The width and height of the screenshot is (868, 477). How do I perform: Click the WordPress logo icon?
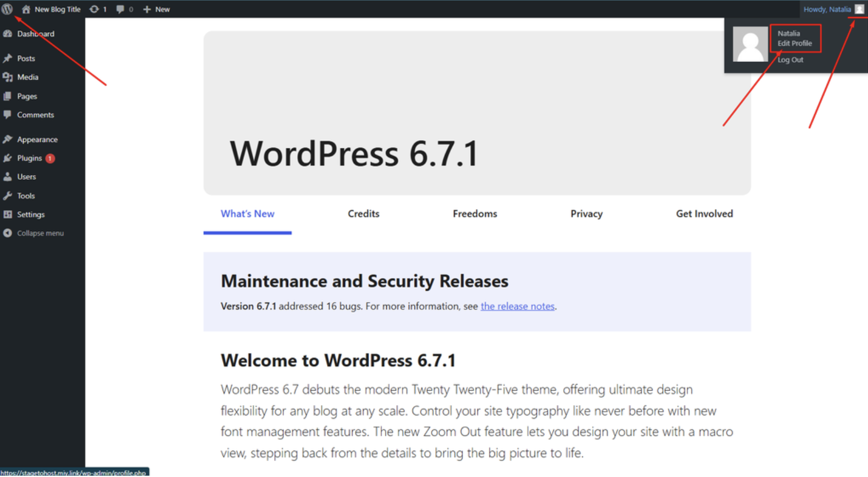point(7,9)
